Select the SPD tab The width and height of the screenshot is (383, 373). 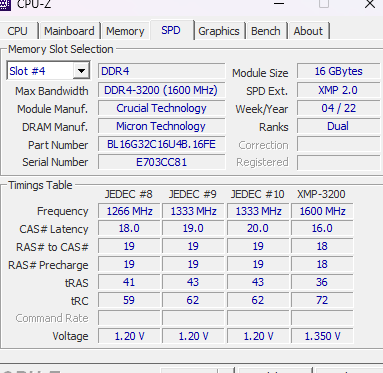click(x=171, y=30)
